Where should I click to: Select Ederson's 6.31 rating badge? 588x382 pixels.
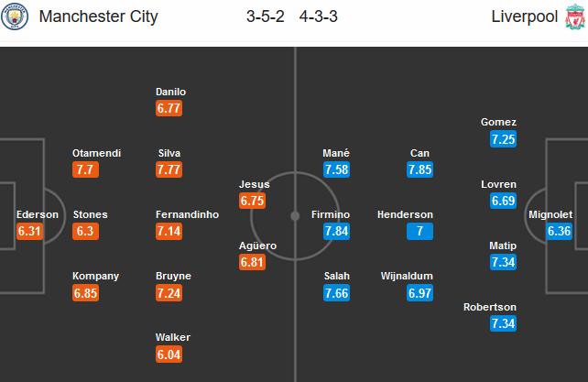(29, 231)
